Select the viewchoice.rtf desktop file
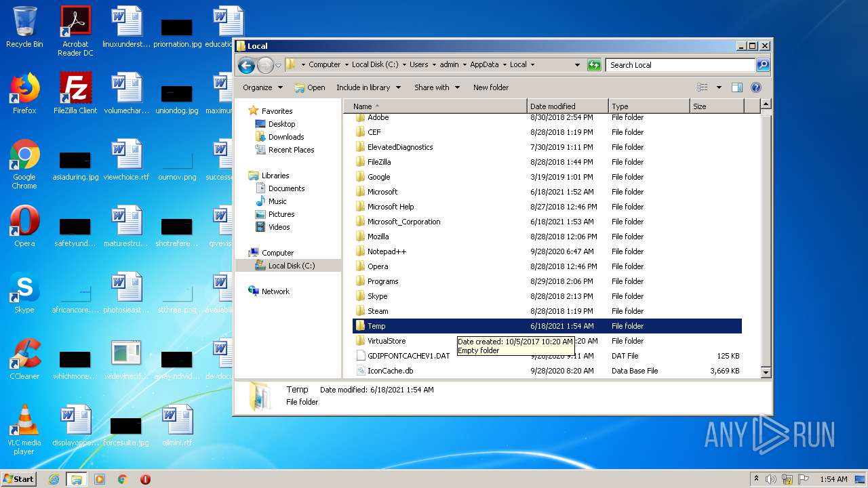 tap(126, 160)
